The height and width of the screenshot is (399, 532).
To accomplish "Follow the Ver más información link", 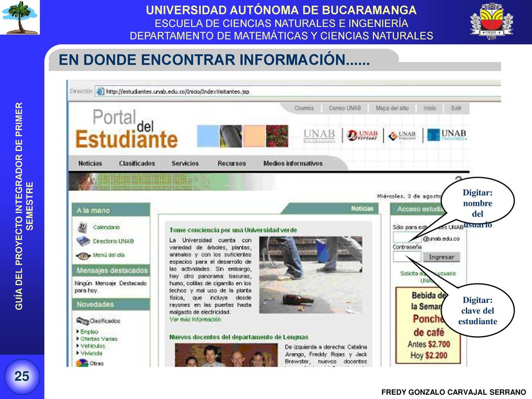I will click(x=195, y=320).
